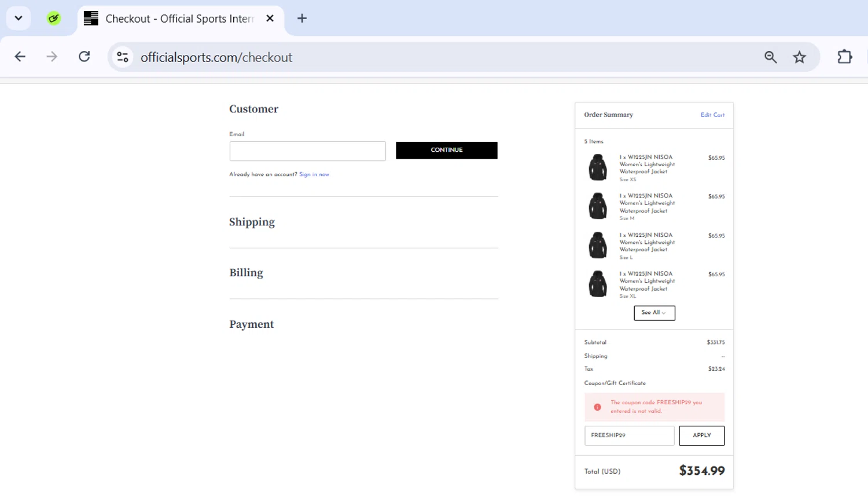Click the 'Total (USD)' label
The image size is (868, 501).
tap(602, 471)
